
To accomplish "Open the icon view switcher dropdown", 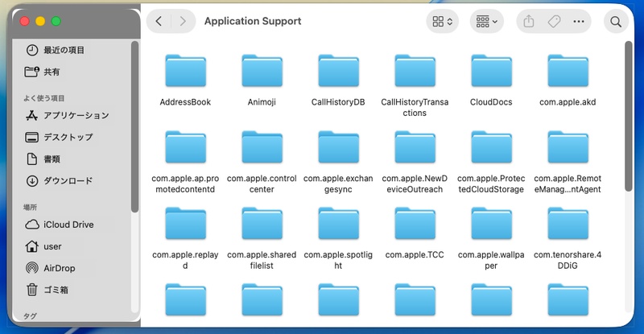I will point(442,22).
